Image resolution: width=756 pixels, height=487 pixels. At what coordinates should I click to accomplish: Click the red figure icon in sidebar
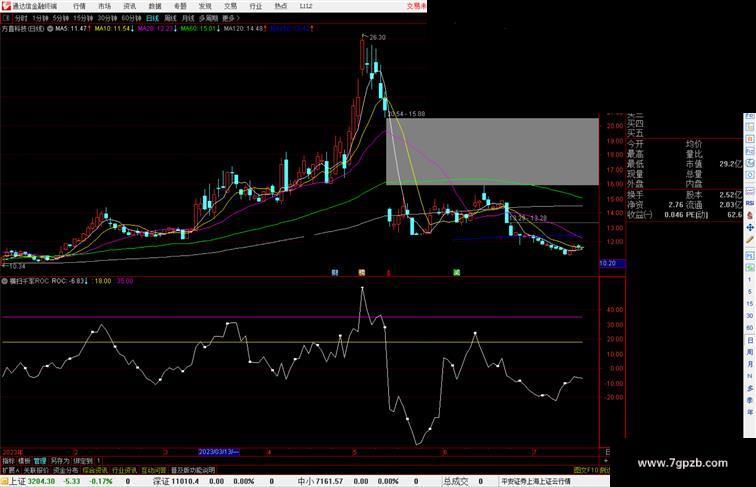[x=750, y=216]
